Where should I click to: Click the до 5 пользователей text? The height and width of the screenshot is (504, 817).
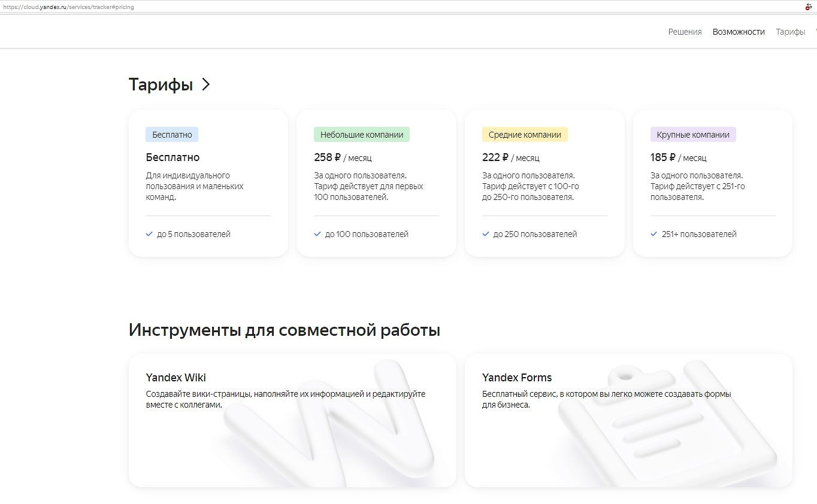(193, 234)
